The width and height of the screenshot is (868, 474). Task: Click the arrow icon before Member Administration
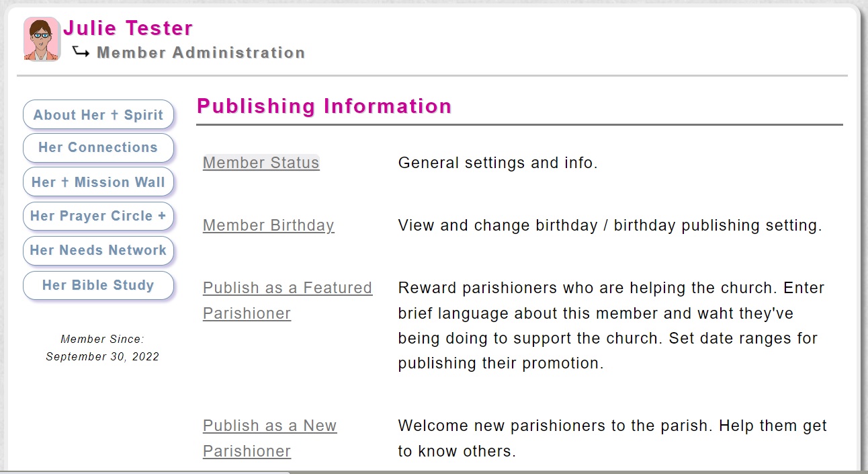(x=81, y=52)
